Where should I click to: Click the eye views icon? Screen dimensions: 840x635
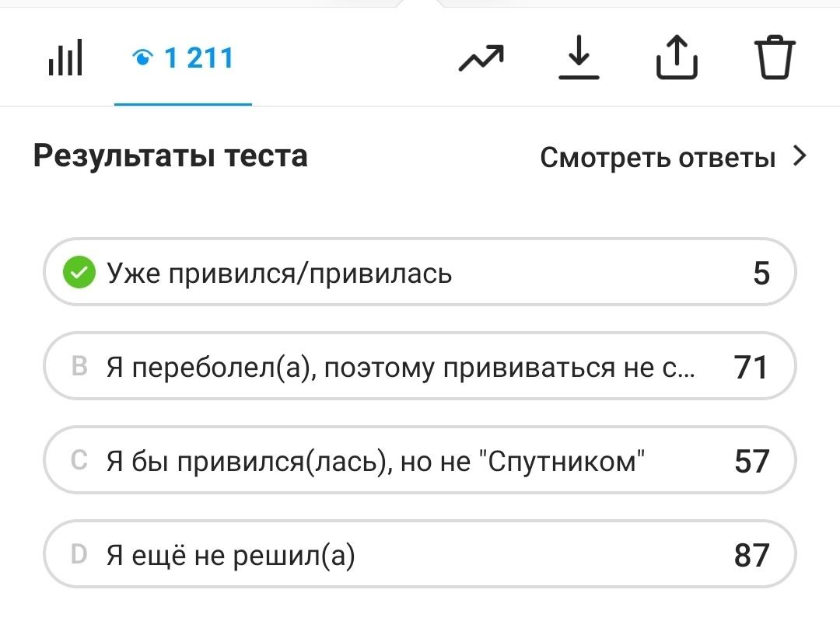pyautogui.click(x=143, y=58)
